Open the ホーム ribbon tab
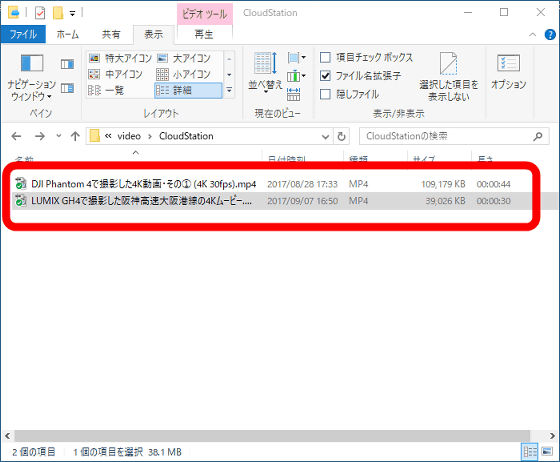 [68, 34]
